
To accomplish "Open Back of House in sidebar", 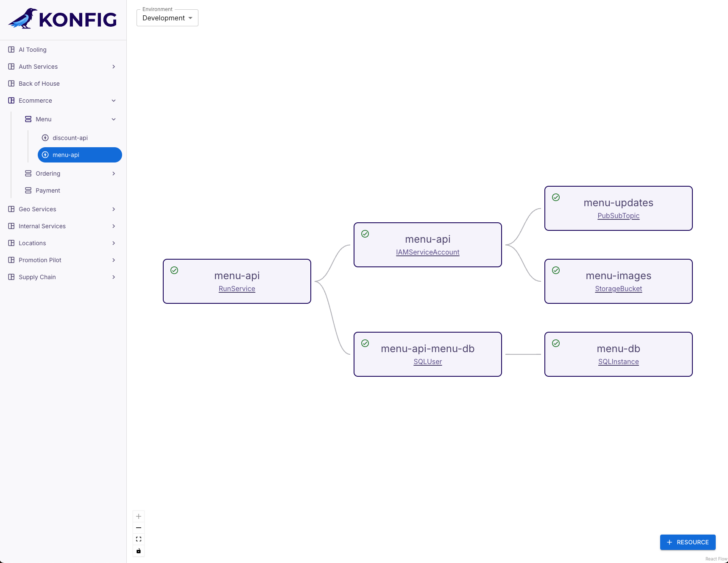I will click(x=39, y=84).
